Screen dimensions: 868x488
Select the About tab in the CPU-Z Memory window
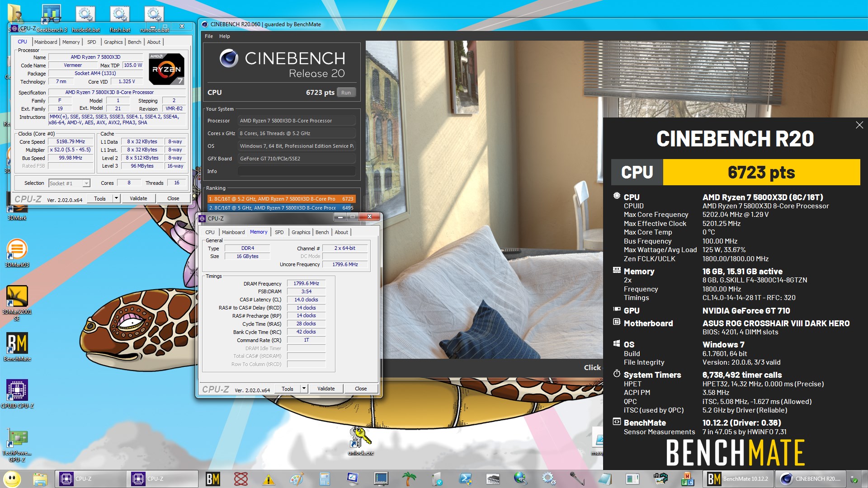click(341, 232)
